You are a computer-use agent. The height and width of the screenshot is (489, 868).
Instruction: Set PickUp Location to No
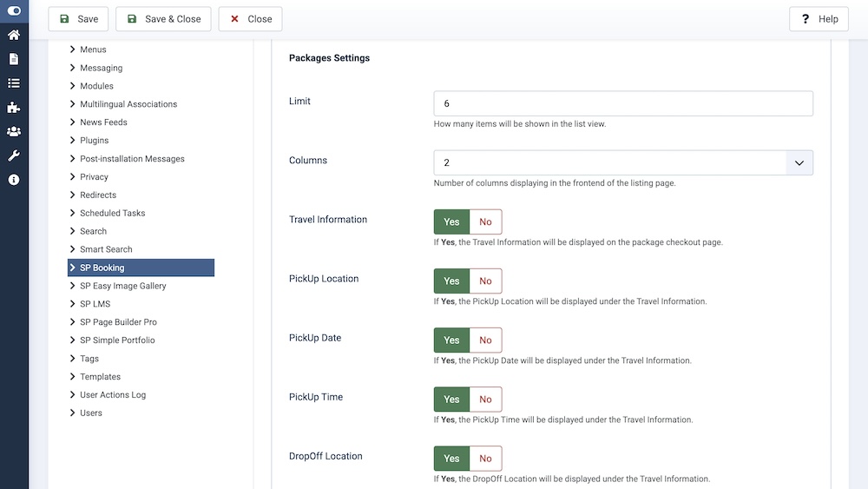485,281
